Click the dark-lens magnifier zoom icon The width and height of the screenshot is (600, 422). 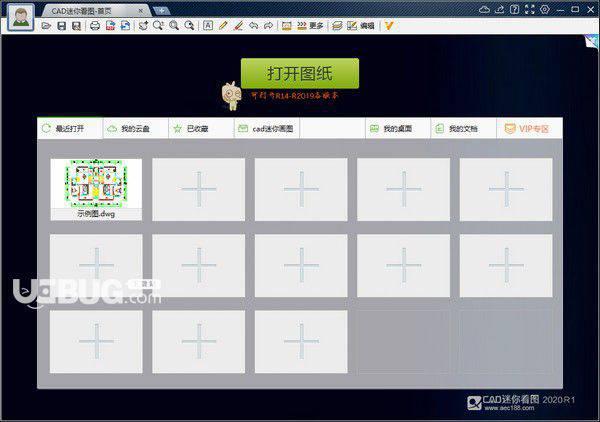point(189,25)
